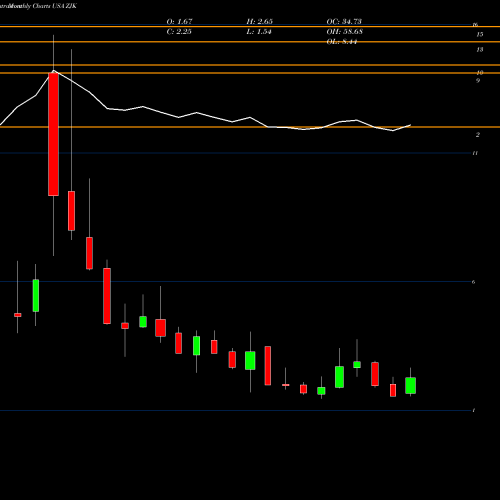This screenshot has height=500, width=500.
Task: Select the peak of the white average line
Action: (x=54, y=70)
